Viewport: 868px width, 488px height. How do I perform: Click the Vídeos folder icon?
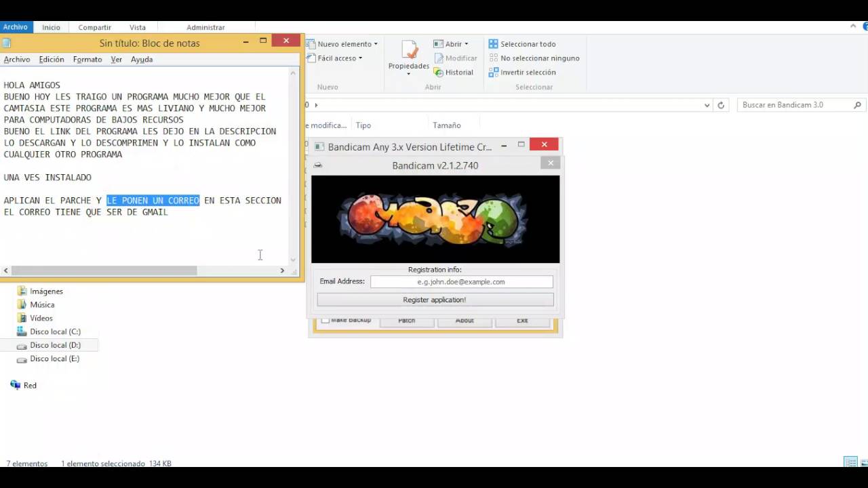pyautogui.click(x=22, y=318)
